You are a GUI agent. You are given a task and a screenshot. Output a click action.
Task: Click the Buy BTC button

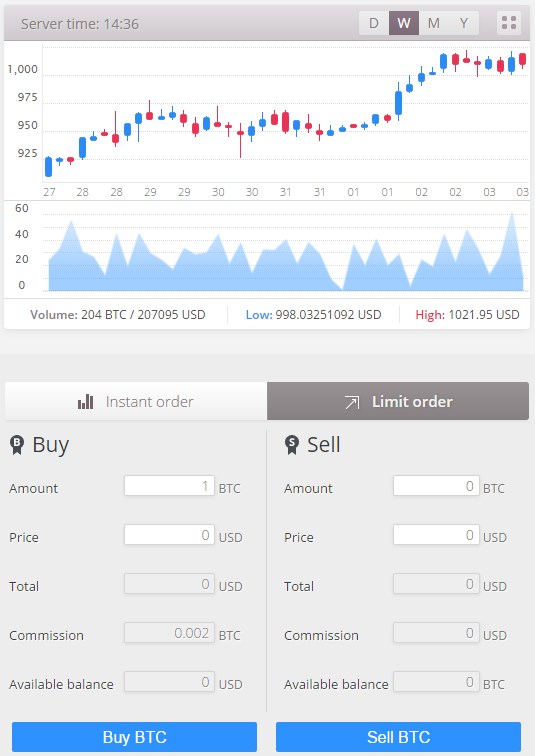point(134,737)
